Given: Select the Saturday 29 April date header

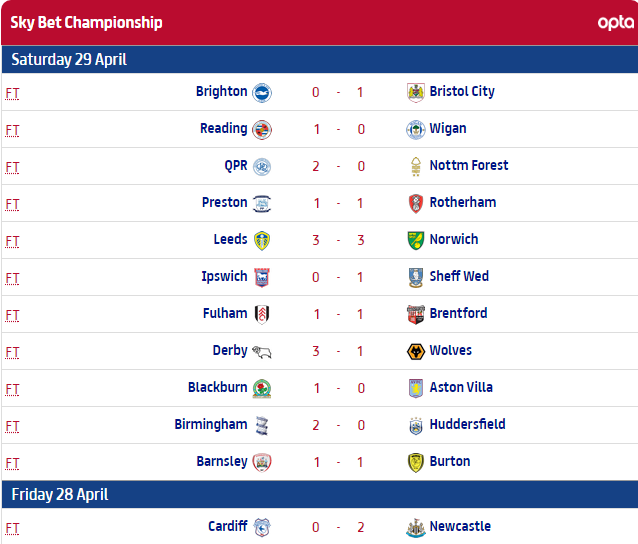Looking at the screenshot, I should 69,60.
